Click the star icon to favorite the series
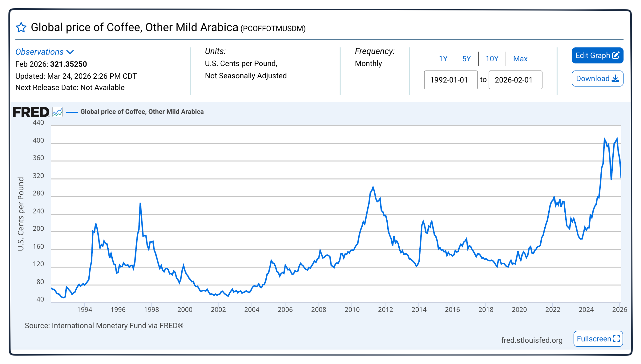The width and height of the screenshot is (641, 364). click(21, 27)
